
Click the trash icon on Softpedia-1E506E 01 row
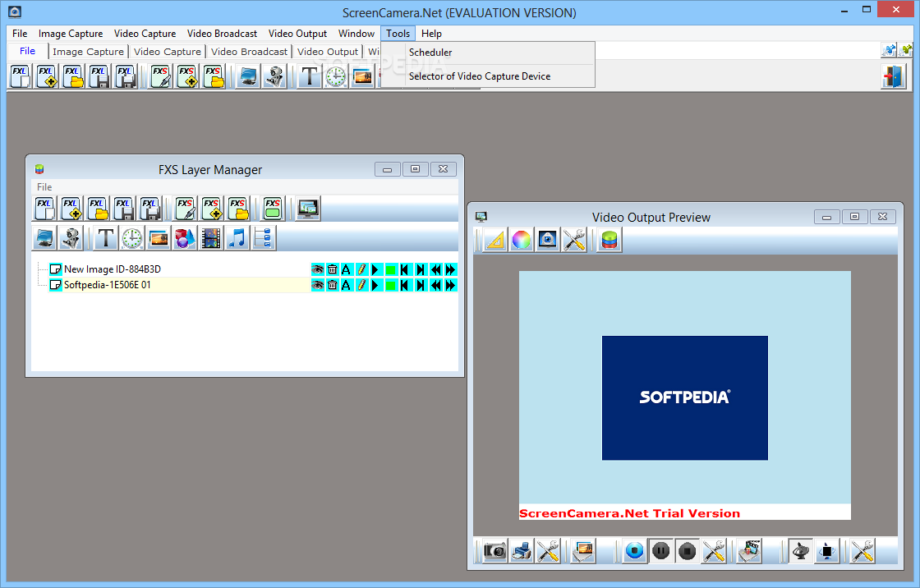point(332,285)
